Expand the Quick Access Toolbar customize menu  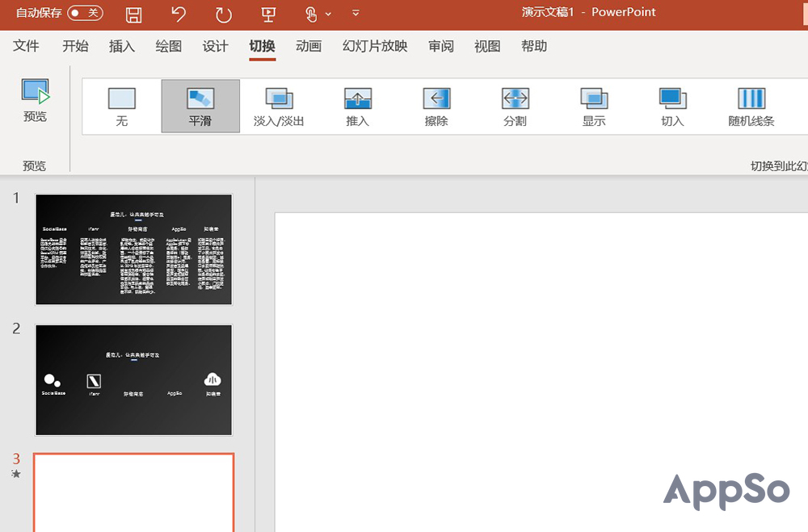coord(356,14)
